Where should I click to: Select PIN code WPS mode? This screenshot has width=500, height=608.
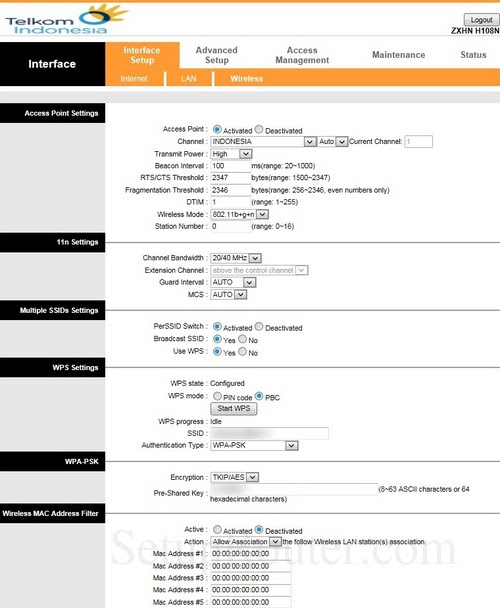tap(217, 396)
